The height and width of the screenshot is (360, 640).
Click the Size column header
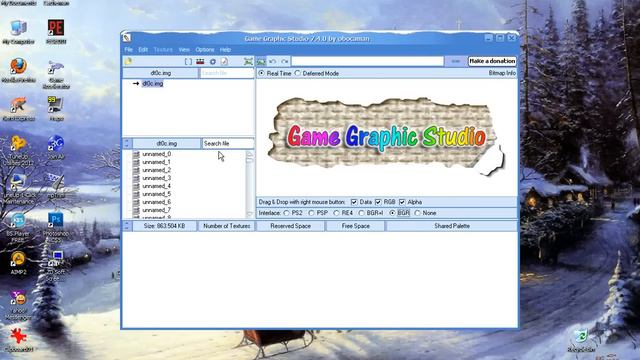(164, 226)
